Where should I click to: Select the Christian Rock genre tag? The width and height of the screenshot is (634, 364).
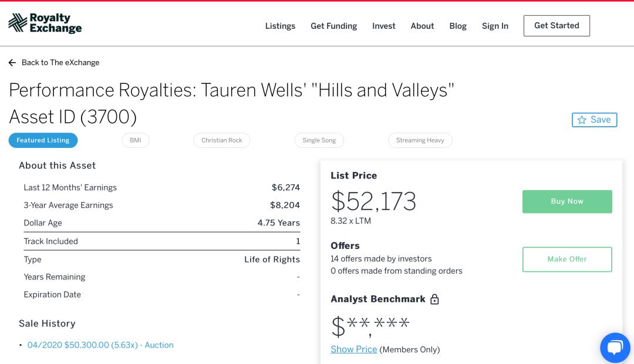(x=222, y=140)
